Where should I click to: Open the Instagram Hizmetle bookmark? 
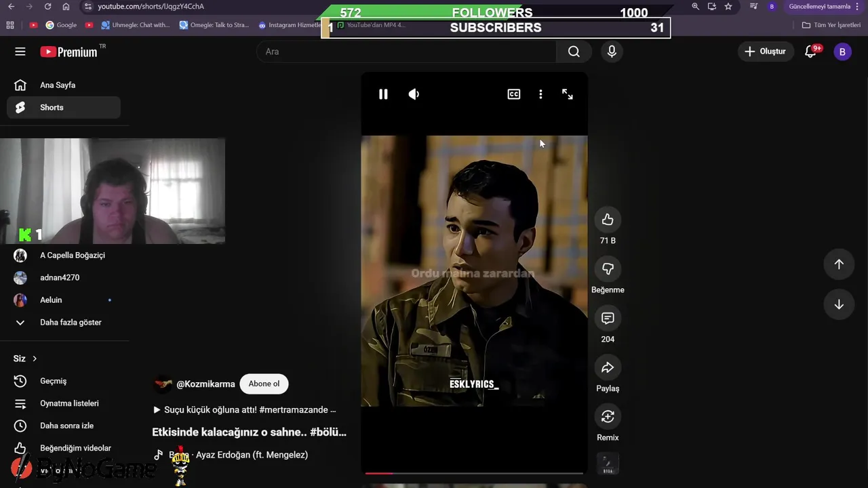290,25
